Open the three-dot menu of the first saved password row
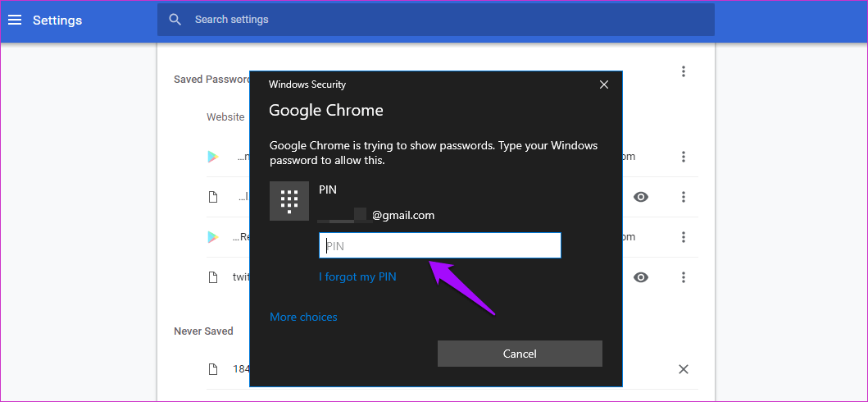This screenshot has width=868, height=402. pos(684,157)
